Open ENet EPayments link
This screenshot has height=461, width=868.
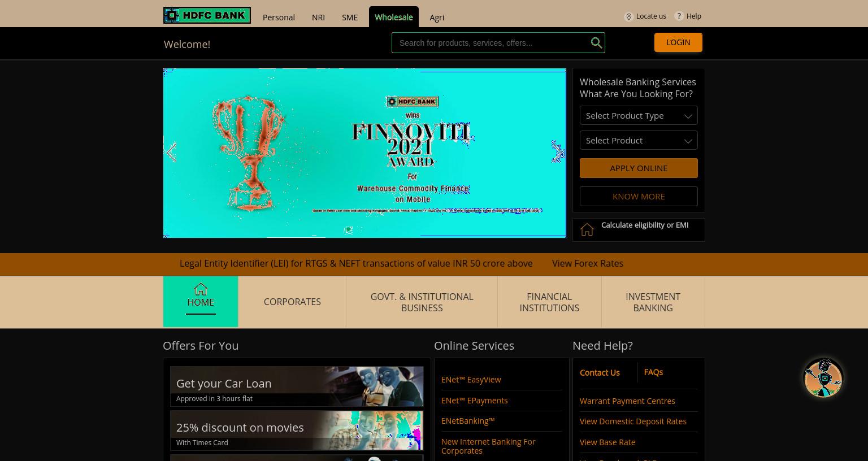coord(475,401)
